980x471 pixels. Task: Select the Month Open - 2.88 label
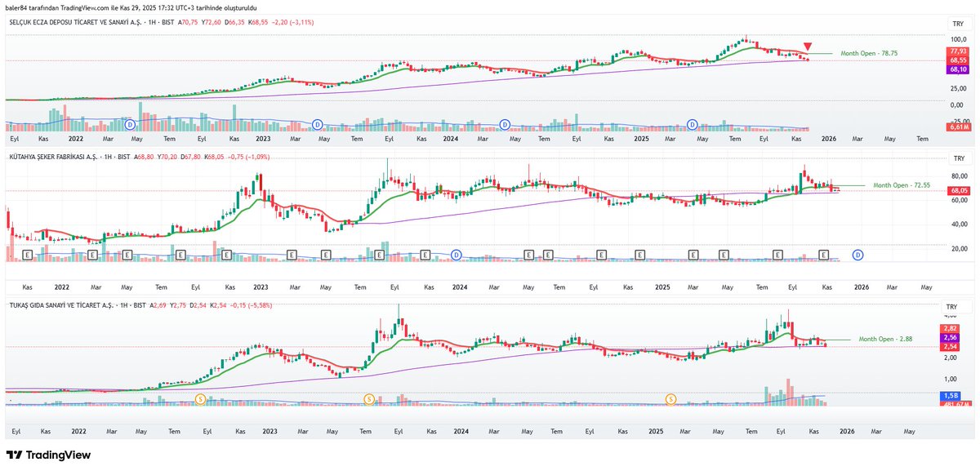coord(885,338)
